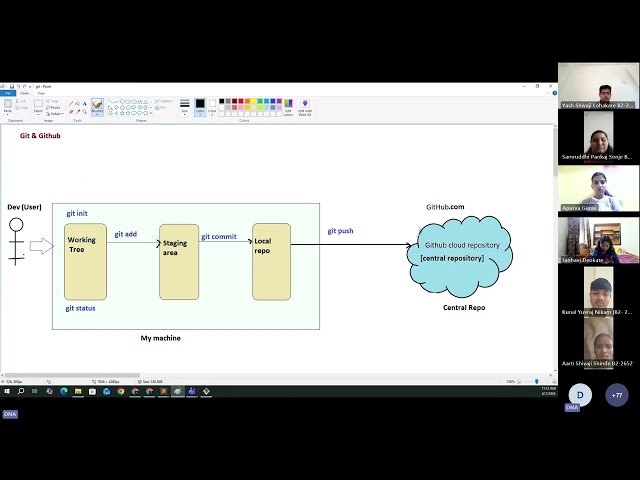Select Apurva Gurav's video tile
The width and height of the screenshot is (640, 480).
point(598,189)
